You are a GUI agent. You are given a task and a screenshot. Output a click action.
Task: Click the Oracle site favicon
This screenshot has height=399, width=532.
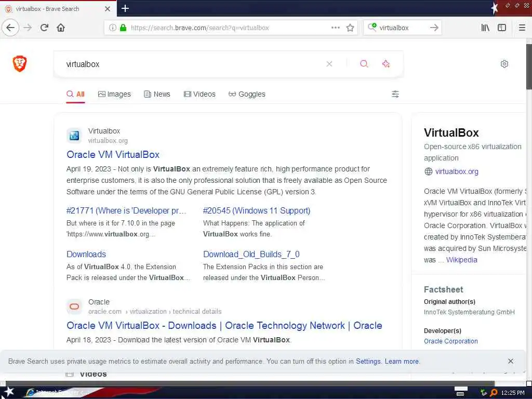click(x=74, y=307)
